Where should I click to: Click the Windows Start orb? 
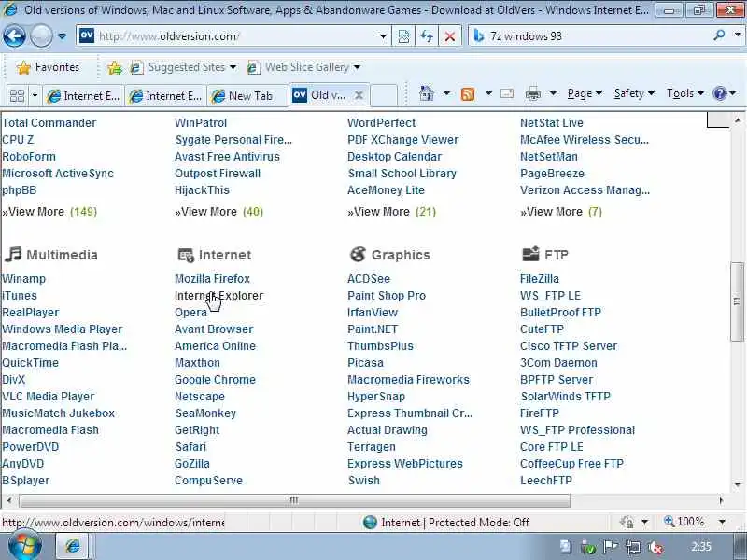24,546
